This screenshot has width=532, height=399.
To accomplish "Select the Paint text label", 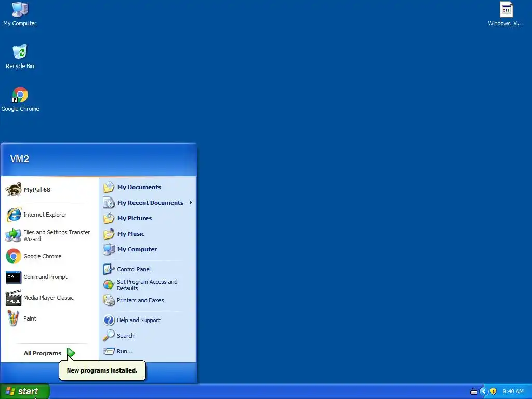I will point(30,318).
